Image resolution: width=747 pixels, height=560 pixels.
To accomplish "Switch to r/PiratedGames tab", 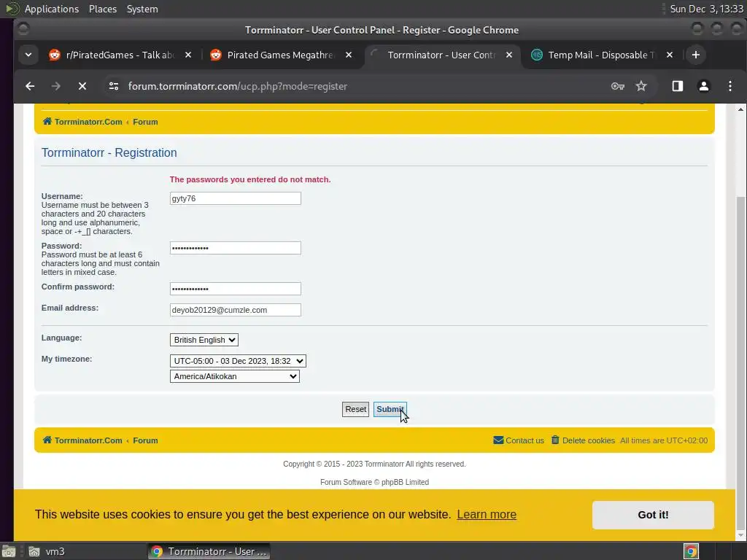I will click(x=120, y=55).
